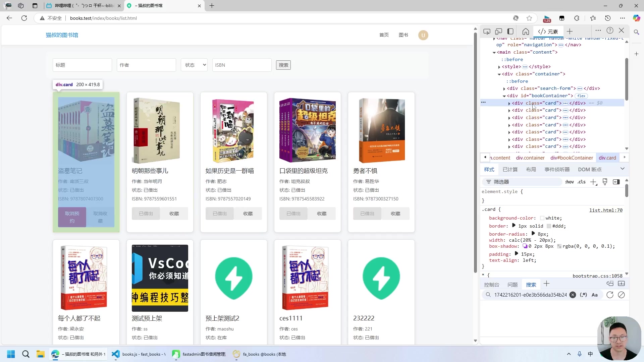The height and width of the screenshot is (362, 644).
Task: Expand the search-form div node
Action: [x=504, y=89]
